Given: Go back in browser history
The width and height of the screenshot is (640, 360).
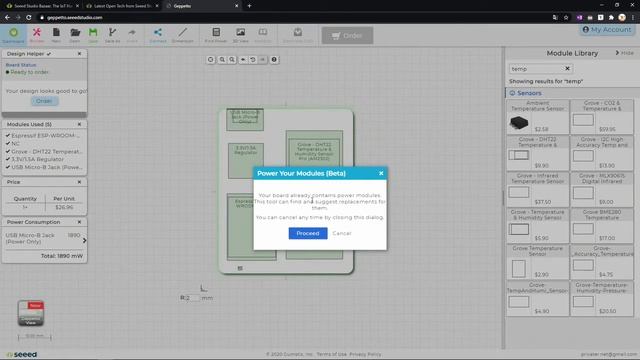Looking at the screenshot, I should click(x=7, y=18).
